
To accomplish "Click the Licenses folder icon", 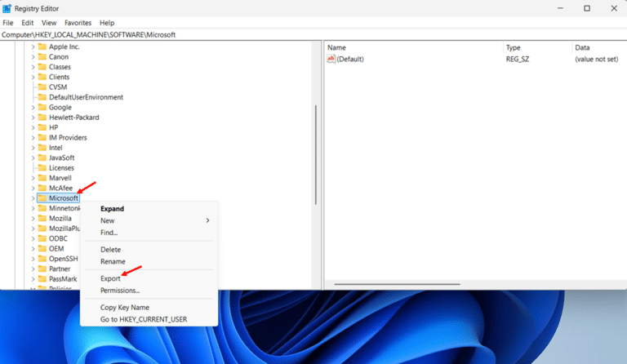I will pyautogui.click(x=42, y=168).
